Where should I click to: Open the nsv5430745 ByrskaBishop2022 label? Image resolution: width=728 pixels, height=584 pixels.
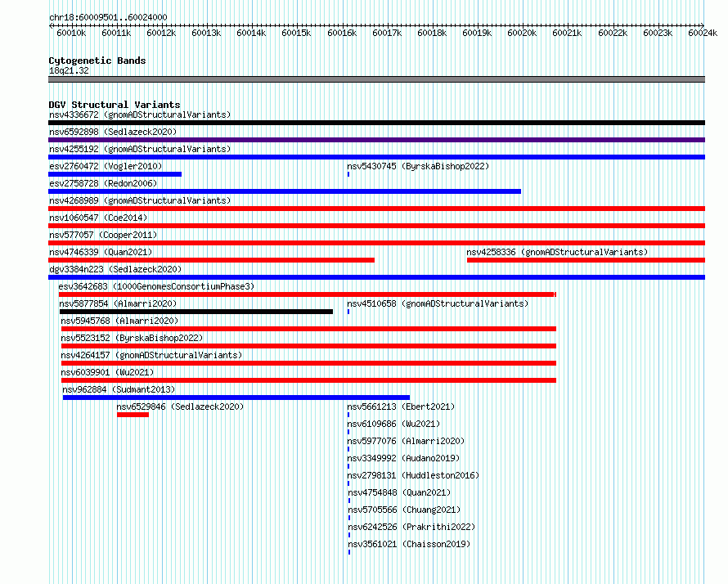418,166
